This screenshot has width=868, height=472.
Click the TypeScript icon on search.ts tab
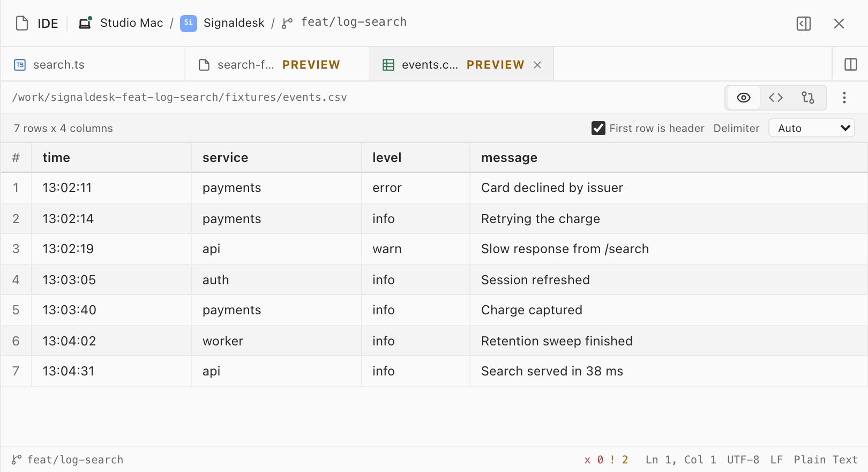click(x=20, y=65)
